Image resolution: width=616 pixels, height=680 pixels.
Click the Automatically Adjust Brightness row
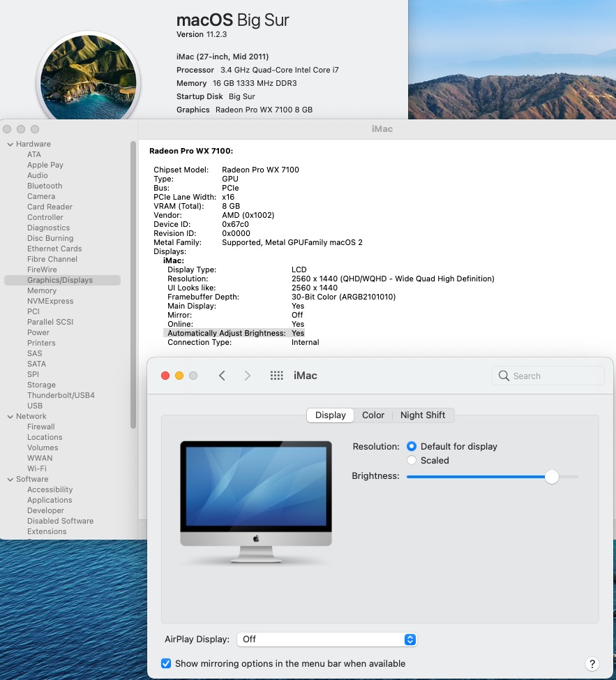coord(234,333)
